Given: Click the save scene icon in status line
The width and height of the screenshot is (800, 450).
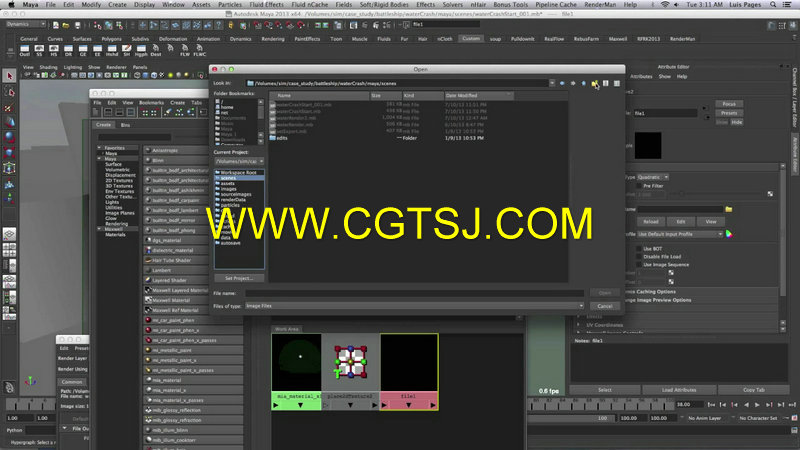Looking at the screenshot, I should [77, 24].
